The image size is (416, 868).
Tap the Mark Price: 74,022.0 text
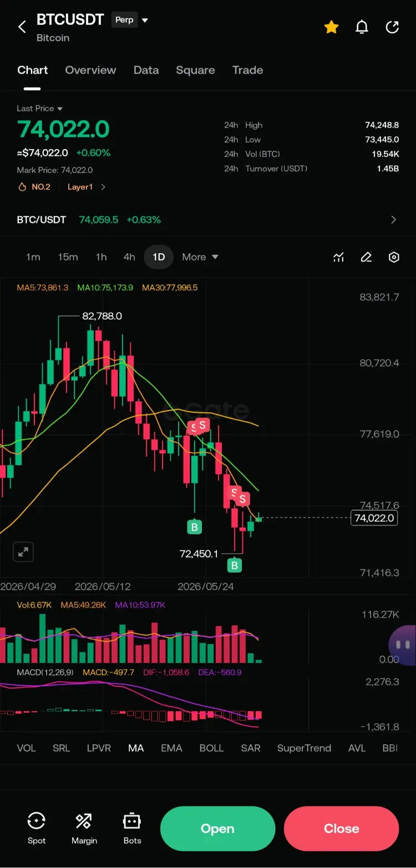[55, 170]
